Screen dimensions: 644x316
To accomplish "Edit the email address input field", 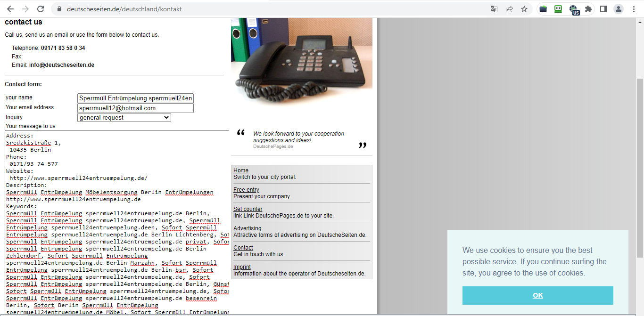I will click(x=135, y=108).
